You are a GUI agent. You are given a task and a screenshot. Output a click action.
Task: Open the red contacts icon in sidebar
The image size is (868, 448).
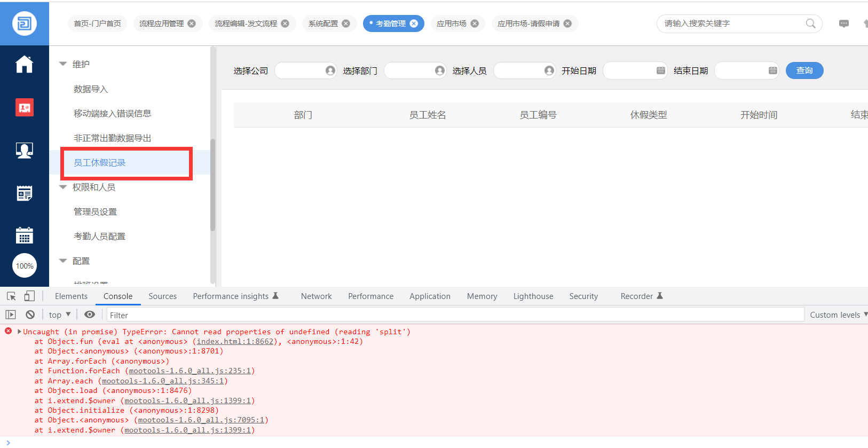pos(25,107)
